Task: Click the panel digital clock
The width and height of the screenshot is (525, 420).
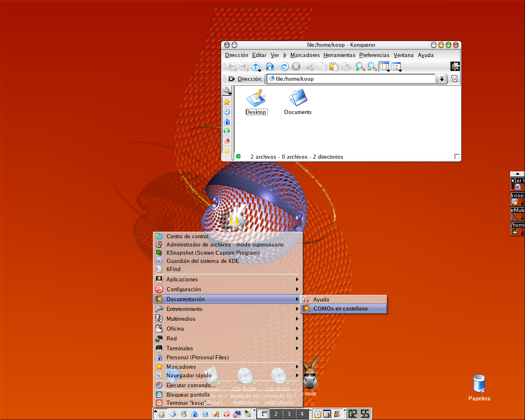Action: (358, 414)
